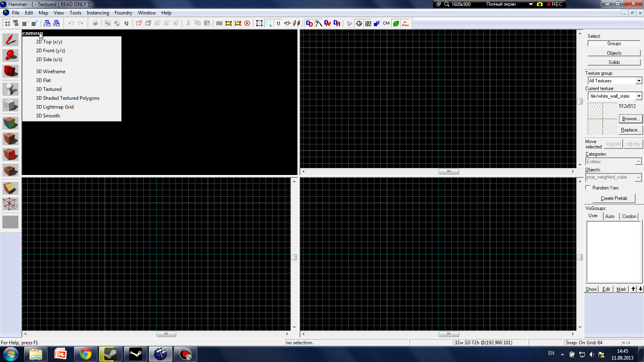Toggle the texture lock tl button

point(278,23)
